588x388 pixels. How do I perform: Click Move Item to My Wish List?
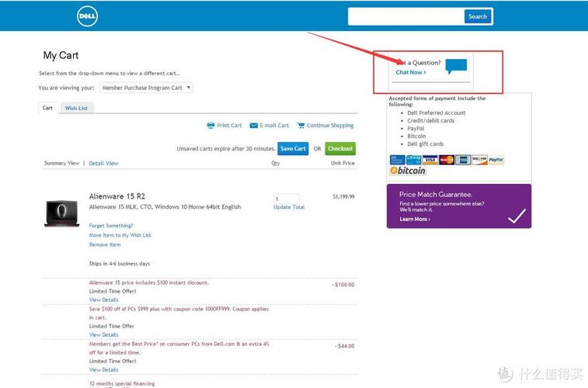tap(120, 235)
